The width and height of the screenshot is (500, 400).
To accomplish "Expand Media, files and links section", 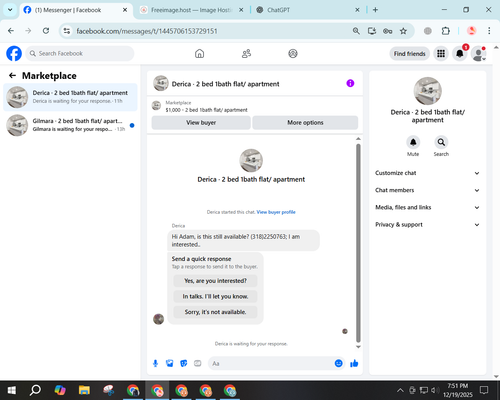I will point(427,207).
